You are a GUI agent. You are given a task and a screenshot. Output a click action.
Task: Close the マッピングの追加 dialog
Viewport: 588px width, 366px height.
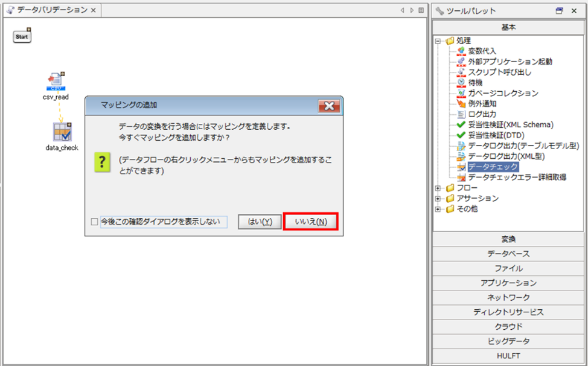328,106
